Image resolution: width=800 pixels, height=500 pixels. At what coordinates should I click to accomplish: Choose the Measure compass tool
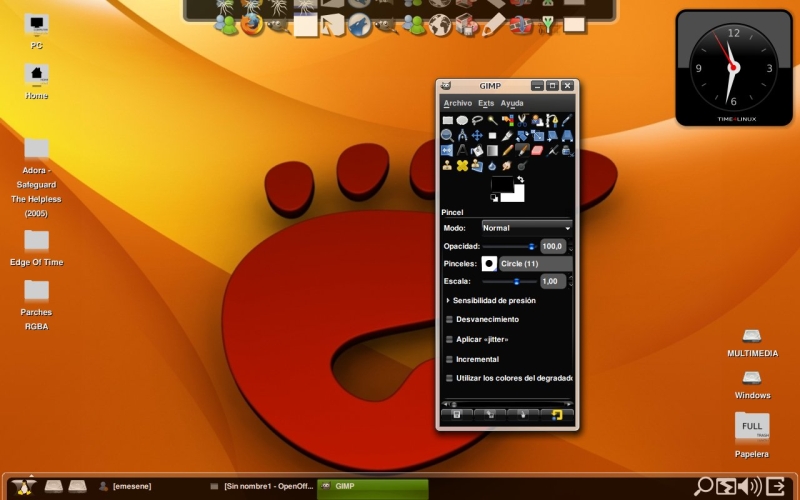462,136
